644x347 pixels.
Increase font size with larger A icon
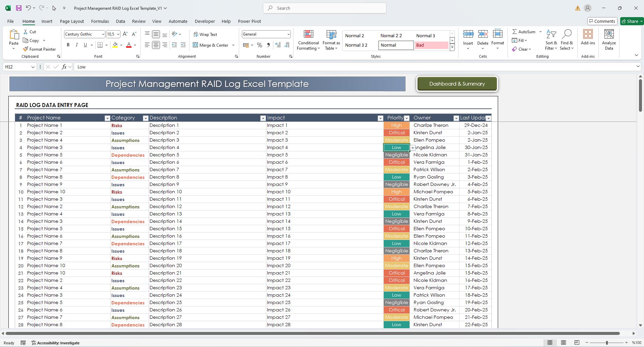pyautogui.click(x=125, y=34)
